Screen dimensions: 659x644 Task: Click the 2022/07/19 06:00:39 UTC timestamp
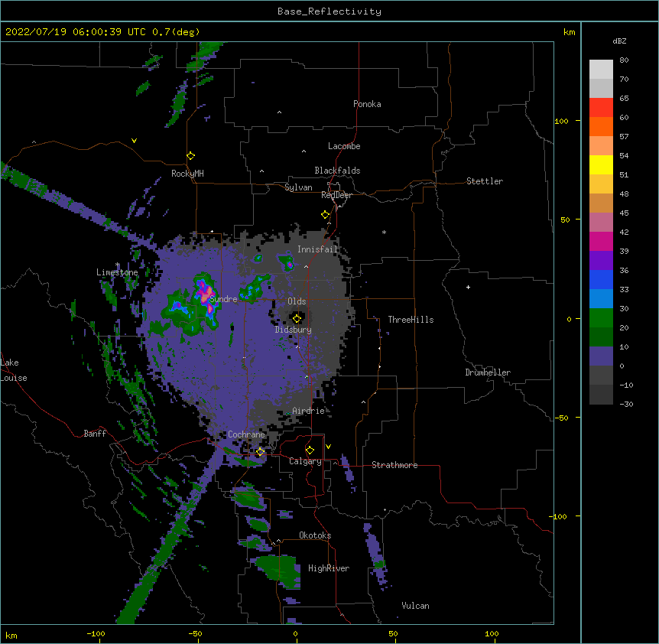[x=76, y=32]
